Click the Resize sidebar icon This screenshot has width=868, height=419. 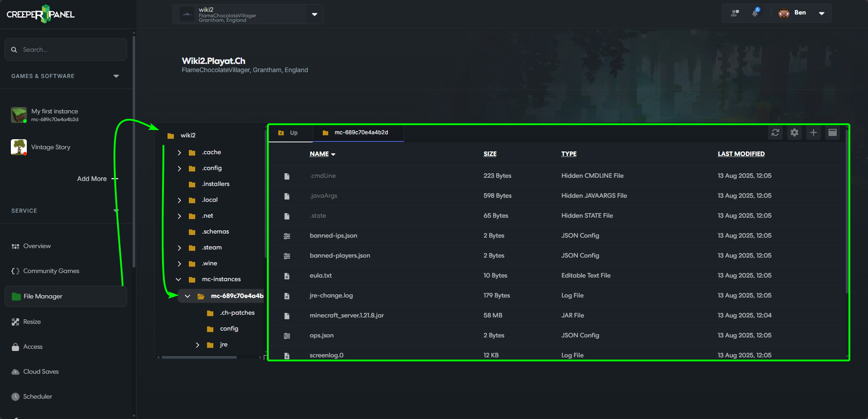[x=15, y=322]
